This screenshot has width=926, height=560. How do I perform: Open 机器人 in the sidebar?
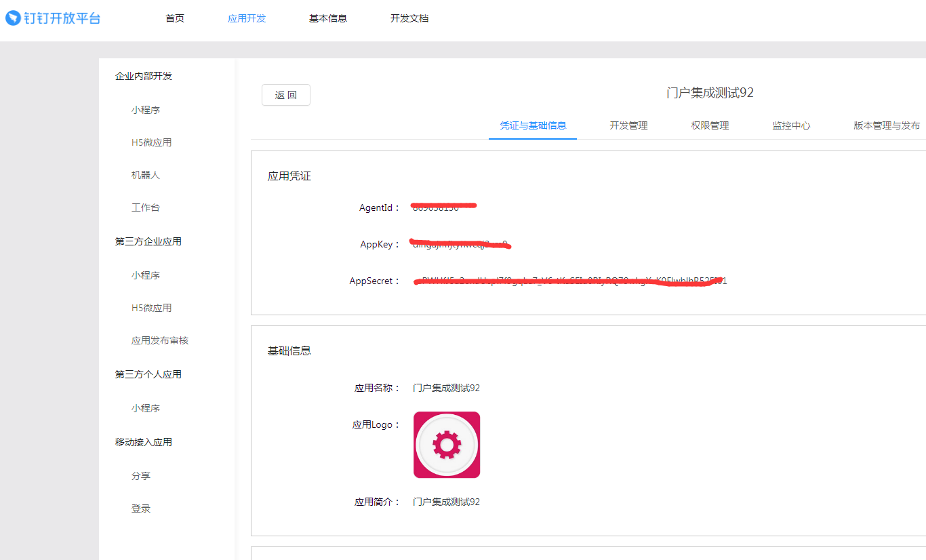(146, 175)
